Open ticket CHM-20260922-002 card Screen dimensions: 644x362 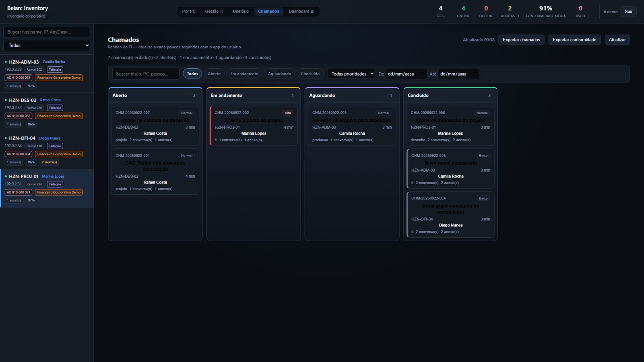[x=254, y=126]
